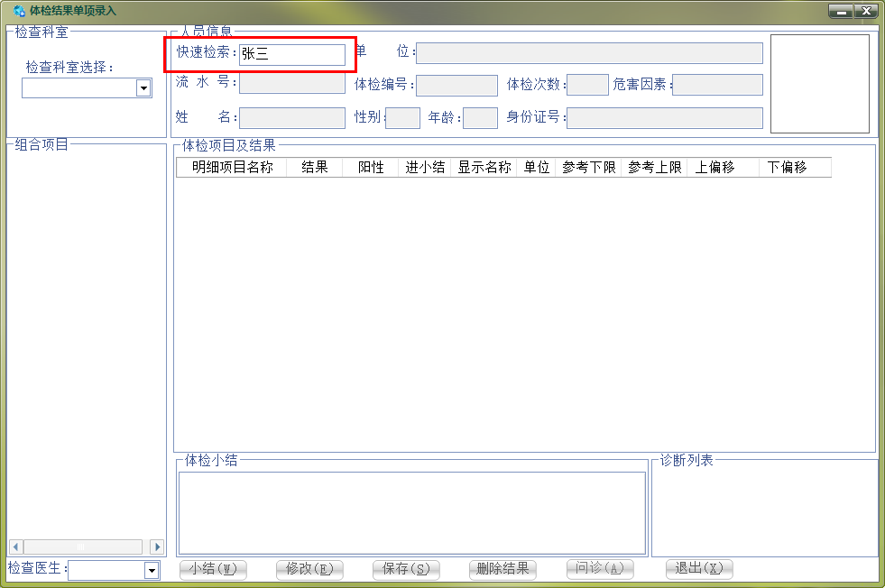Image resolution: width=885 pixels, height=588 pixels.
Task: Click the right scroll arrow under 组合项目
Action: [x=158, y=547]
